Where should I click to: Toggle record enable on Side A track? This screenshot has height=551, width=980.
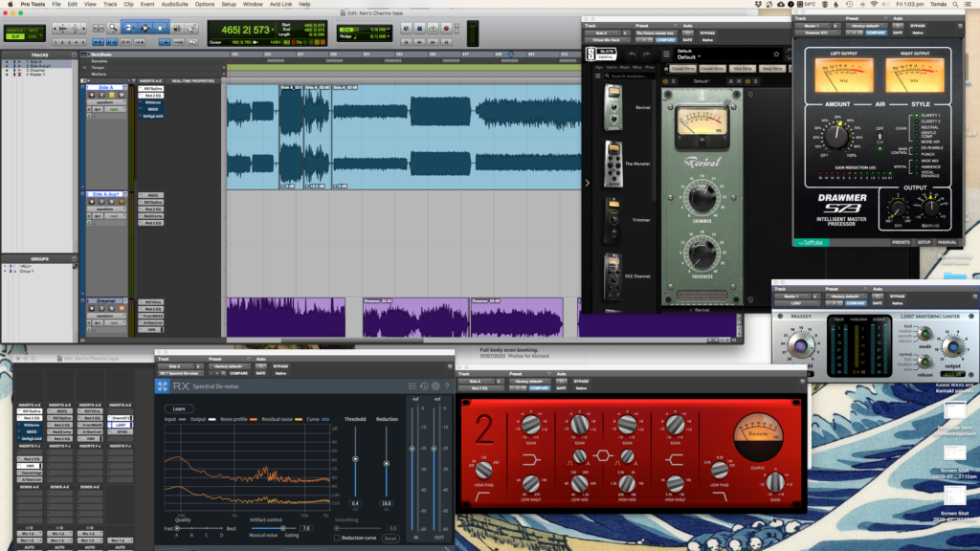92,95
